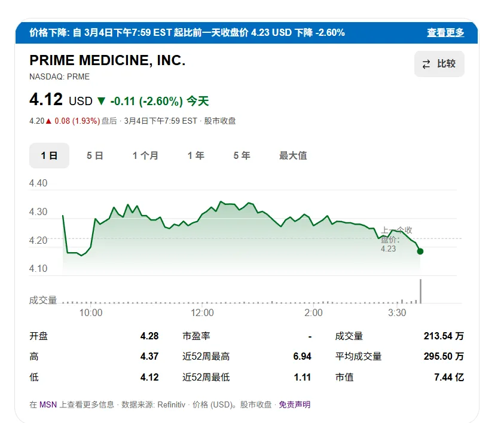Viewport: 504px width, 423px height.
Task: Open the MSN link in the footer
Action: point(48,404)
